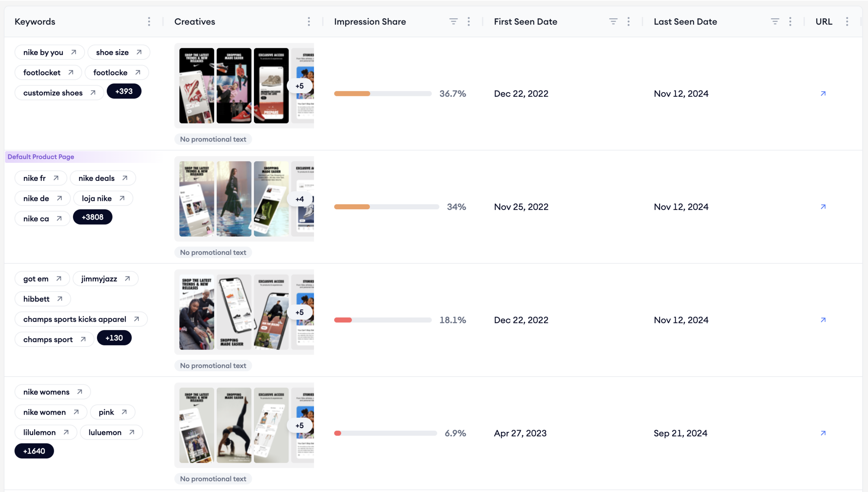
Task: Click the Impression Share column header
Action: tap(370, 22)
